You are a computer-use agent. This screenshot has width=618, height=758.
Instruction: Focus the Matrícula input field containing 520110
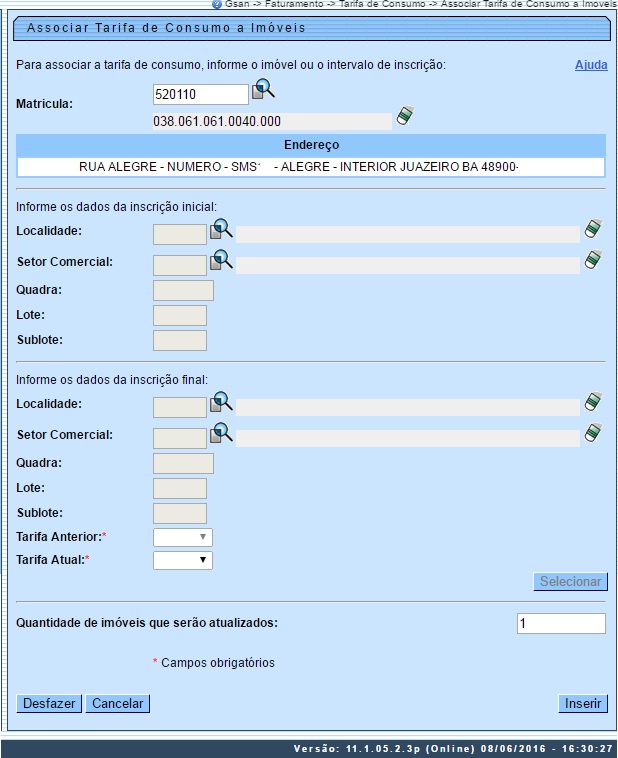(x=200, y=94)
